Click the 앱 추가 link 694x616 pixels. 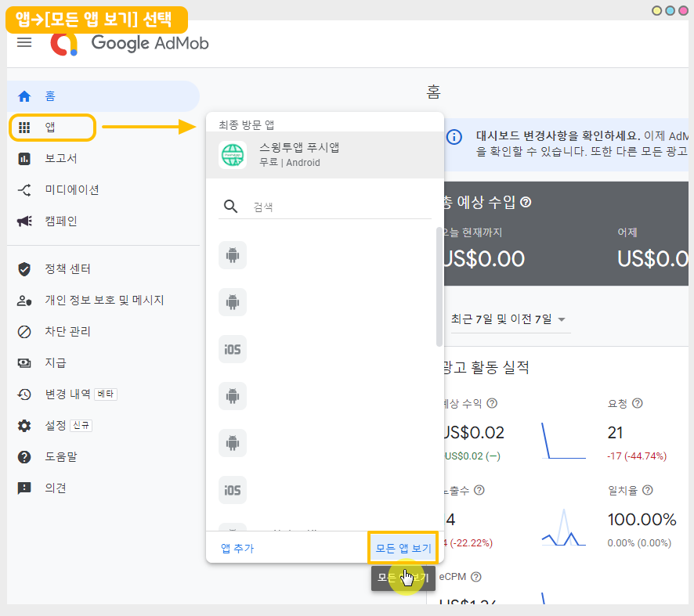click(237, 549)
